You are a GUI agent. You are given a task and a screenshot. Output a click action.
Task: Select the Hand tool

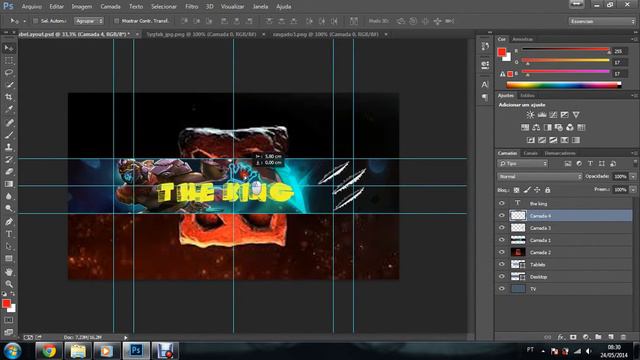(9, 272)
